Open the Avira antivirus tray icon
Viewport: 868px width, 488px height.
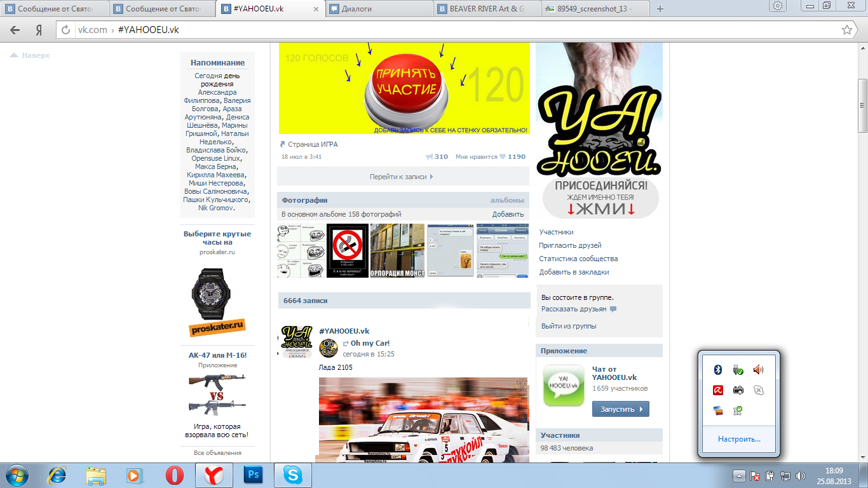(x=717, y=390)
